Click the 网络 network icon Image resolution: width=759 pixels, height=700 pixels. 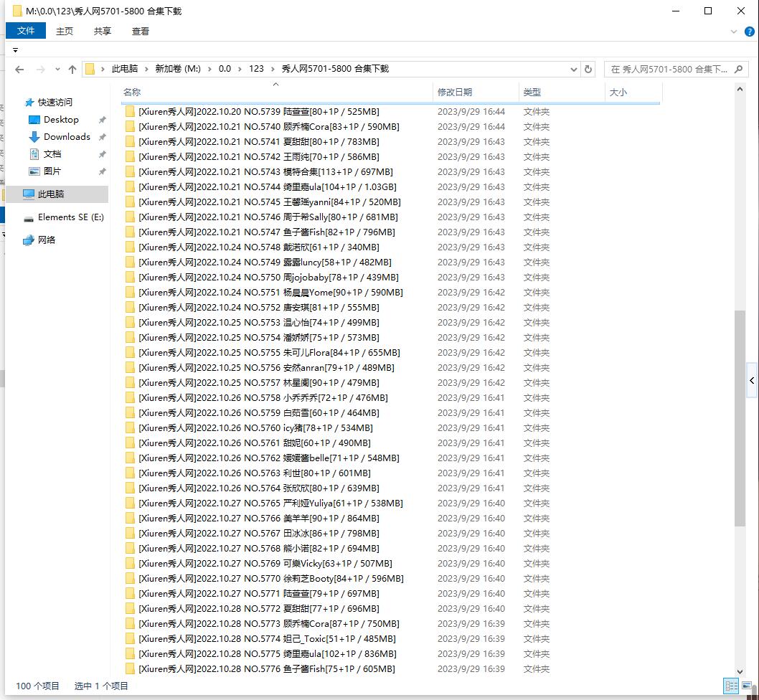coord(29,240)
